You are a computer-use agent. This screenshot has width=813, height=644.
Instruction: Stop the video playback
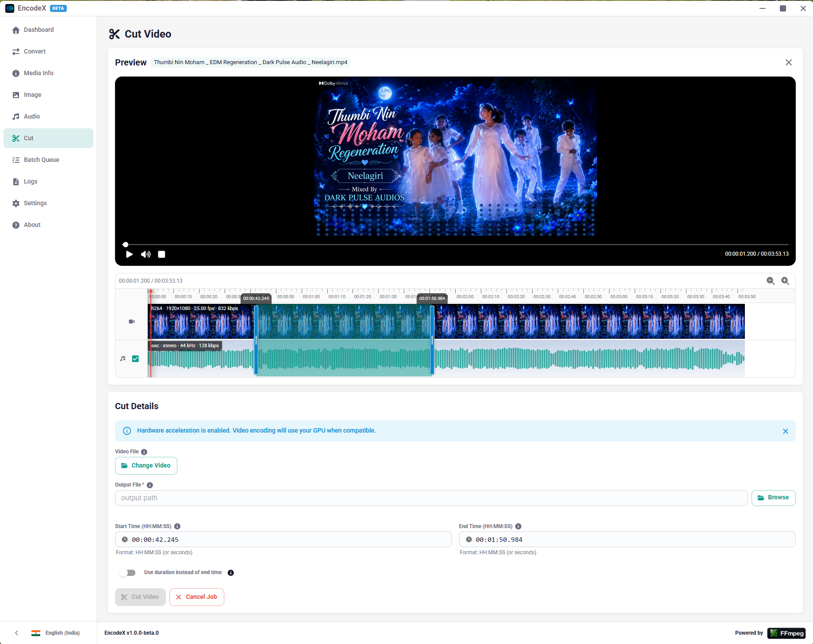coord(162,254)
